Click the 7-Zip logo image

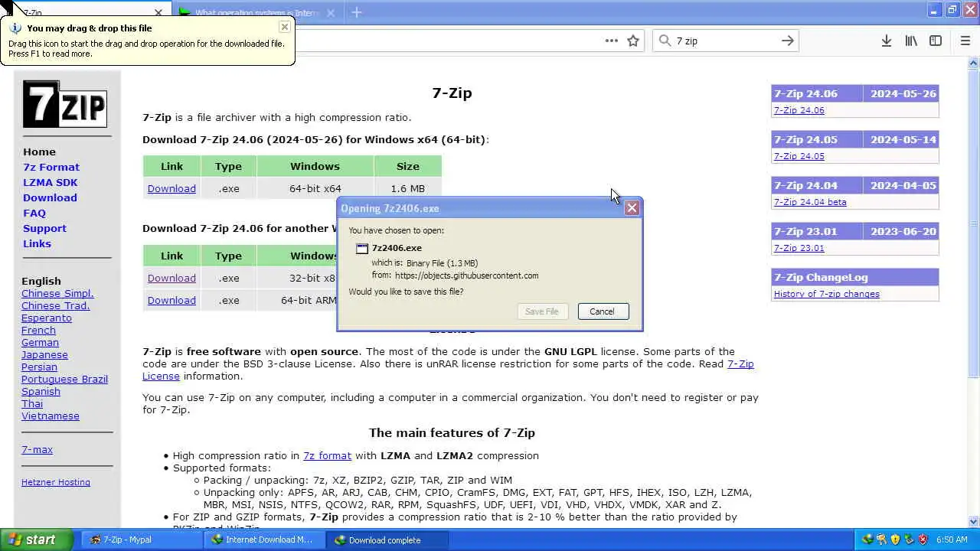(x=65, y=104)
